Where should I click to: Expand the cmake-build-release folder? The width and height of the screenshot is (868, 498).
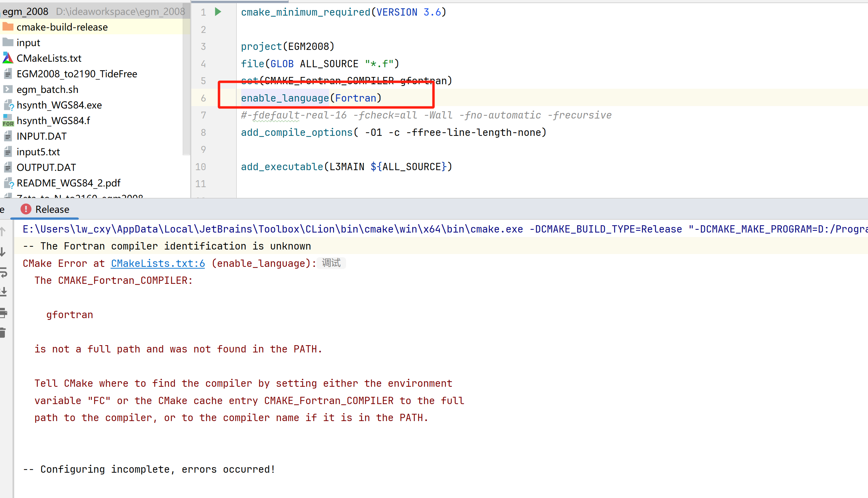click(62, 27)
